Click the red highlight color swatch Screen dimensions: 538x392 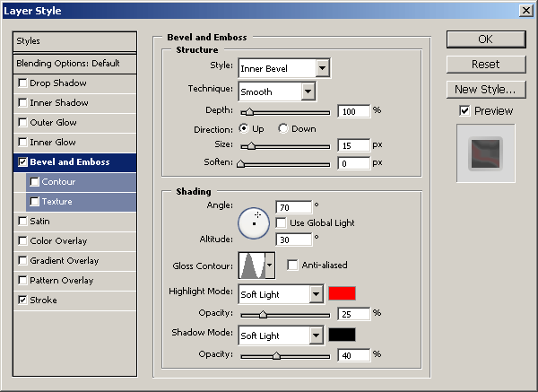coord(342,293)
